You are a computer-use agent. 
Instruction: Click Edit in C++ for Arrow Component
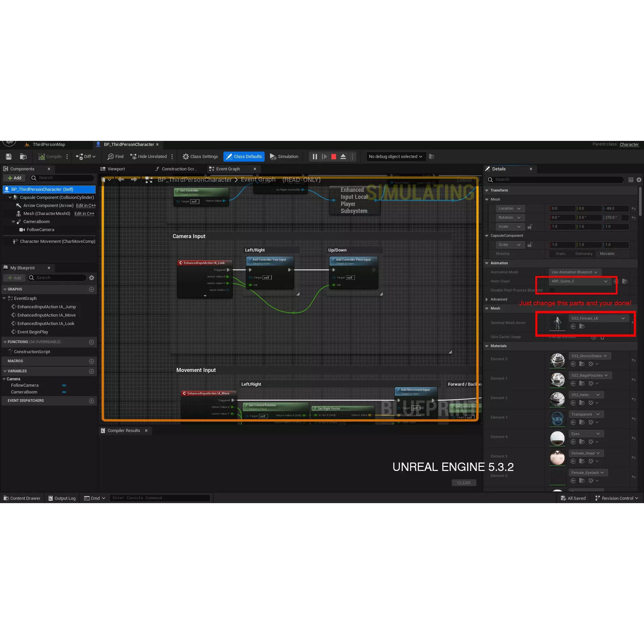[86, 206]
